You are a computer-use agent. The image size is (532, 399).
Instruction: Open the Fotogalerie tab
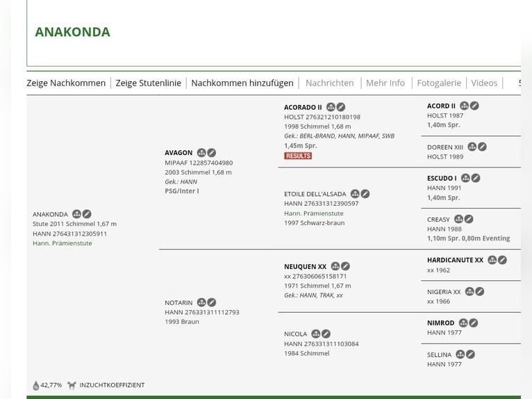[439, 83]
